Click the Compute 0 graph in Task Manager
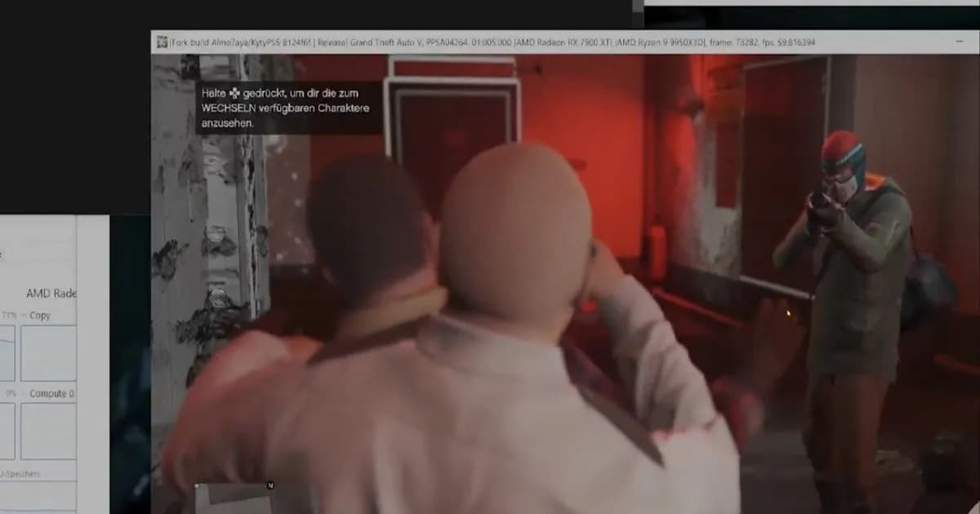Viewport: 980px width, 514px height. (x=48, y=431)
